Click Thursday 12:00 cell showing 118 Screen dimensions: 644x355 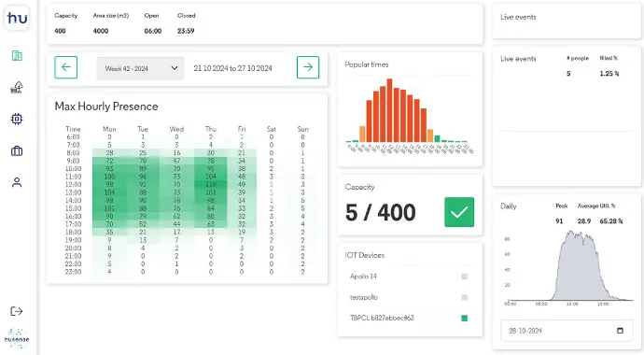[x=211, y=184]
